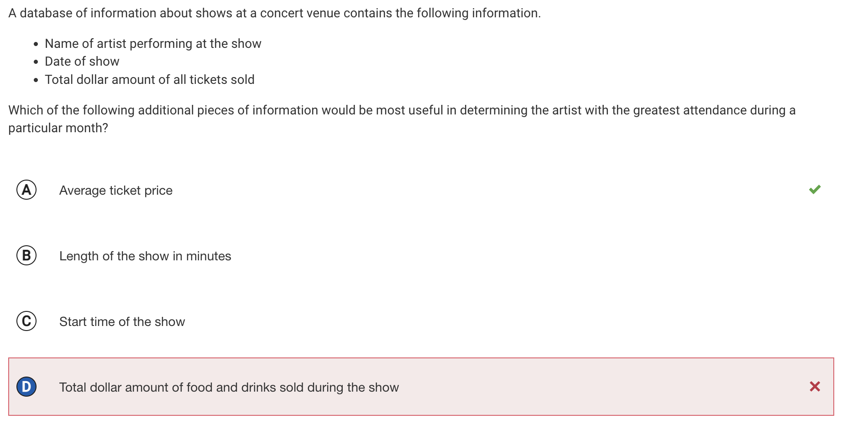Click "Total dollar amount of all tickets sold" bullet

click(150, 80)
